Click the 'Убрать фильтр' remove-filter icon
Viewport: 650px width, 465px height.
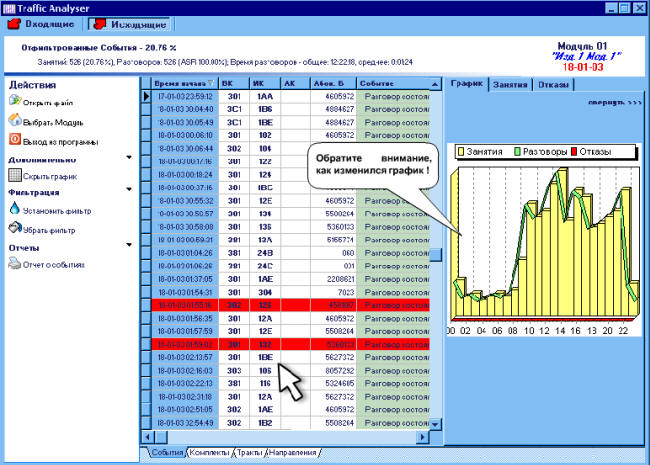click(x=14, y=228)
